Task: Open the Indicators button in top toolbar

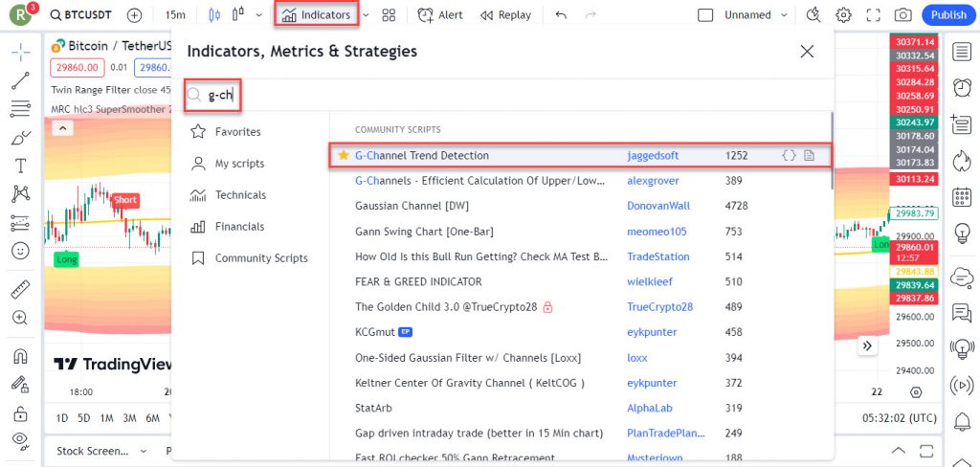Action: [316, 15]
